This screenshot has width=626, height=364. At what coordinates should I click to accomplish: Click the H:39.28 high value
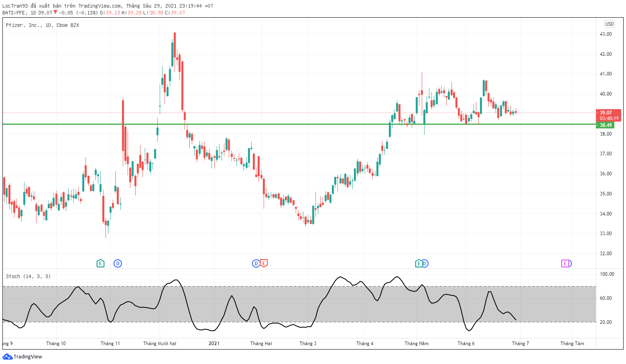pyautogui.click(x=132, y=12)
